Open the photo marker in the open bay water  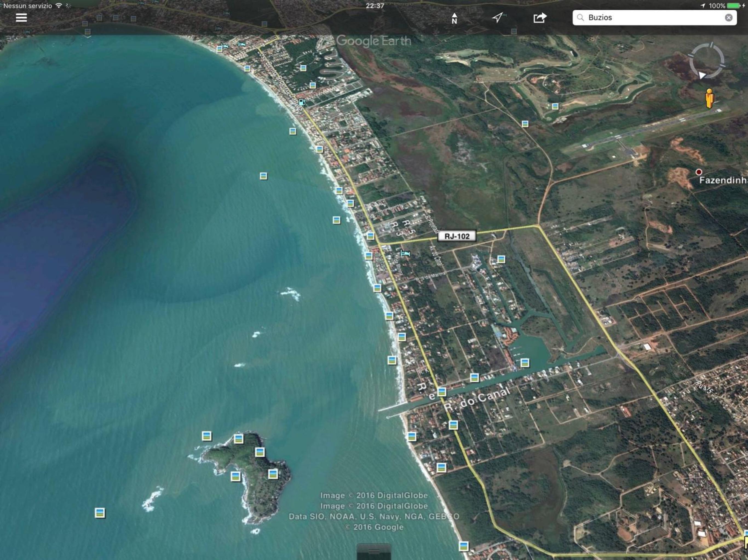pos(263,176)
